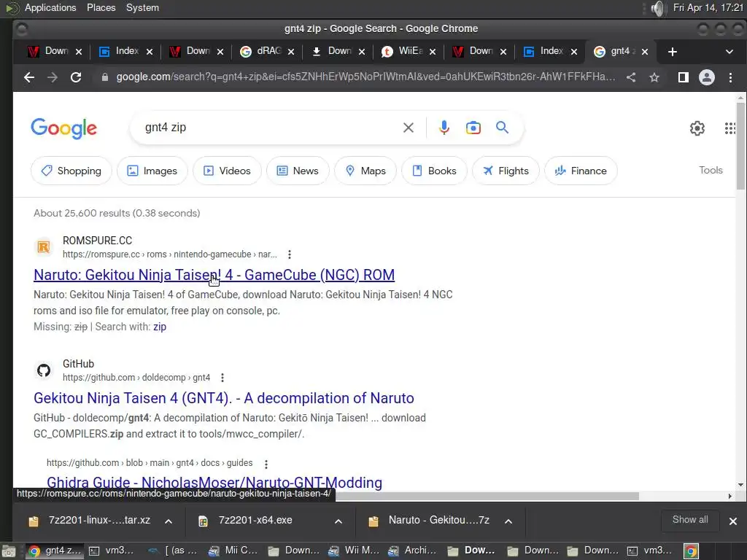Image resolution: width=747 pixels, height=560 pixels.
Task: Open Chrome's three-dot menu
Action: (730, 77)
